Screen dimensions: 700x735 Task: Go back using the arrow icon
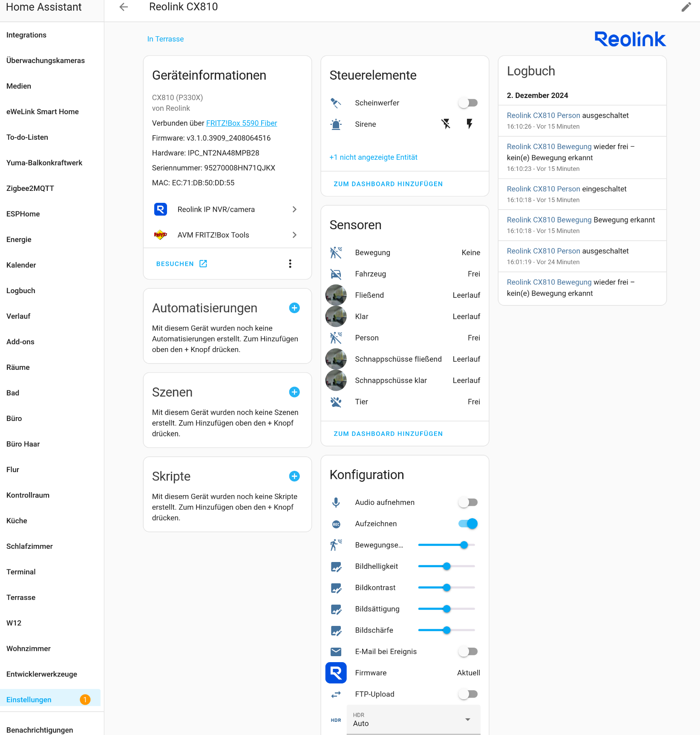[124, 7]
